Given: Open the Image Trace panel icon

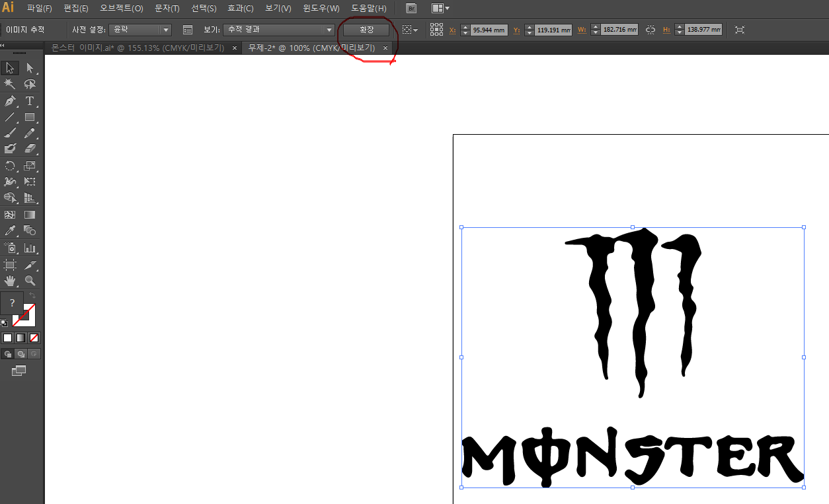Looking at the screenshot, I should pyautogui.click(x=188, y=30).
